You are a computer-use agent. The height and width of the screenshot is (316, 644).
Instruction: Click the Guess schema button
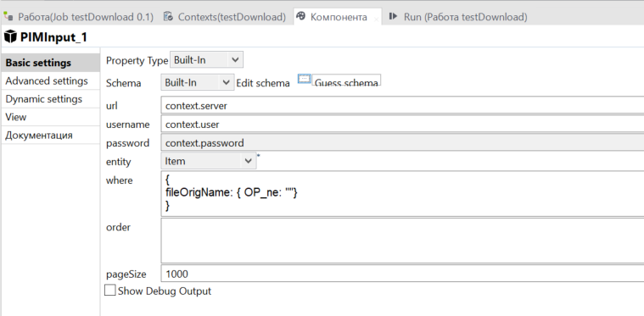click(346, 80)
